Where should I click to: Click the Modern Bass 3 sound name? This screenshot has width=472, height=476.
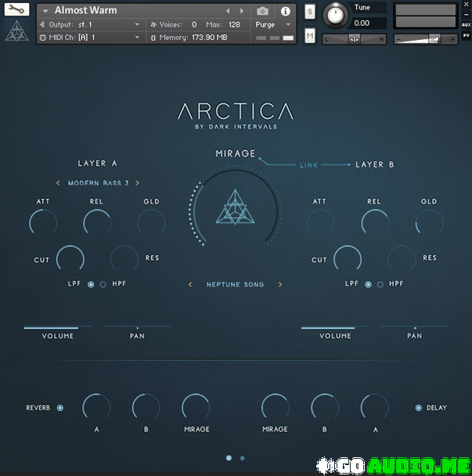point(98,183)
